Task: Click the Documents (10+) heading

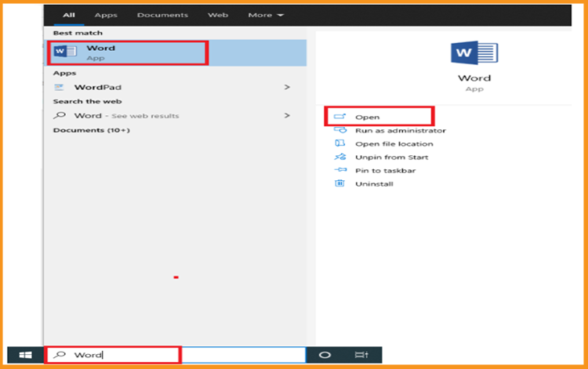Action: click(x=91, y=130)
